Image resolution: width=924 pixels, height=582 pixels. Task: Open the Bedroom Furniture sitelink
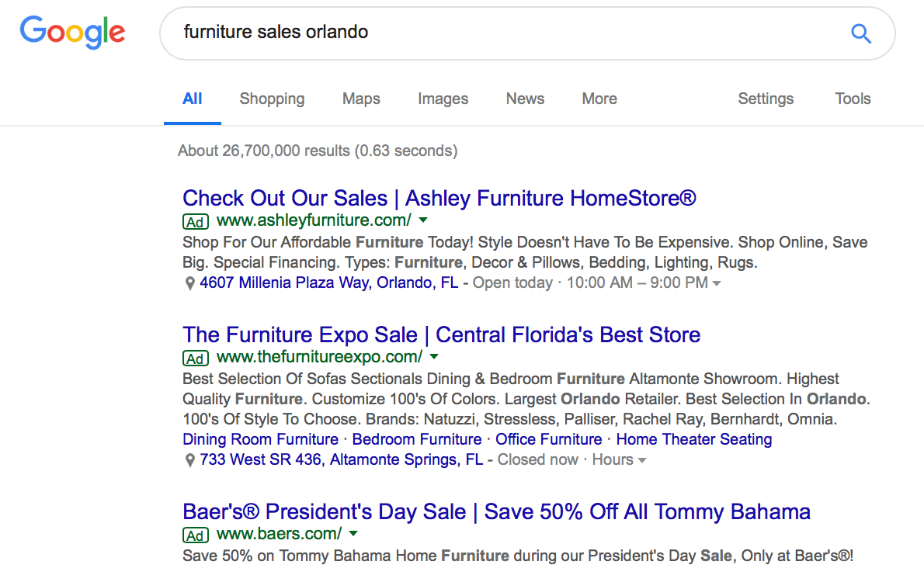click(x=417, y=439)
